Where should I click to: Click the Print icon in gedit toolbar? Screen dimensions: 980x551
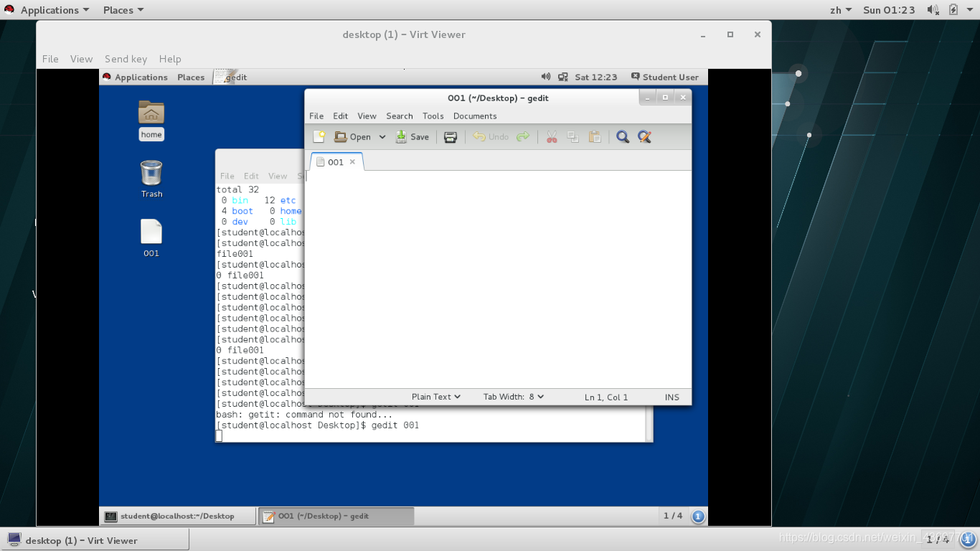coord(451,137)
